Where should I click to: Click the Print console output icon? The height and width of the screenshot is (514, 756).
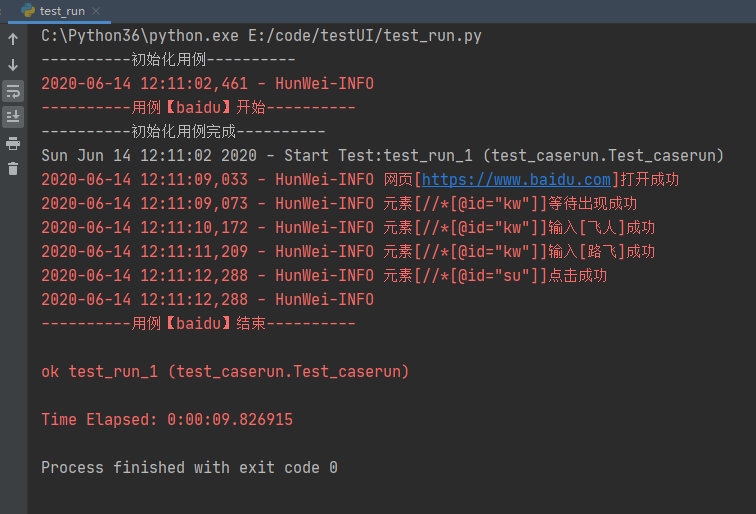[x=13, y=143]
